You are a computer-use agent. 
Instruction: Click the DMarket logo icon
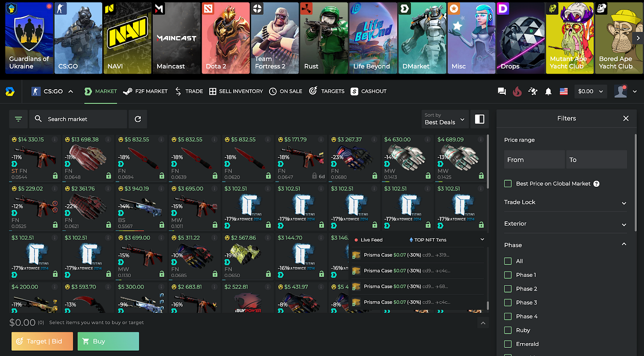tap(10, 92)
